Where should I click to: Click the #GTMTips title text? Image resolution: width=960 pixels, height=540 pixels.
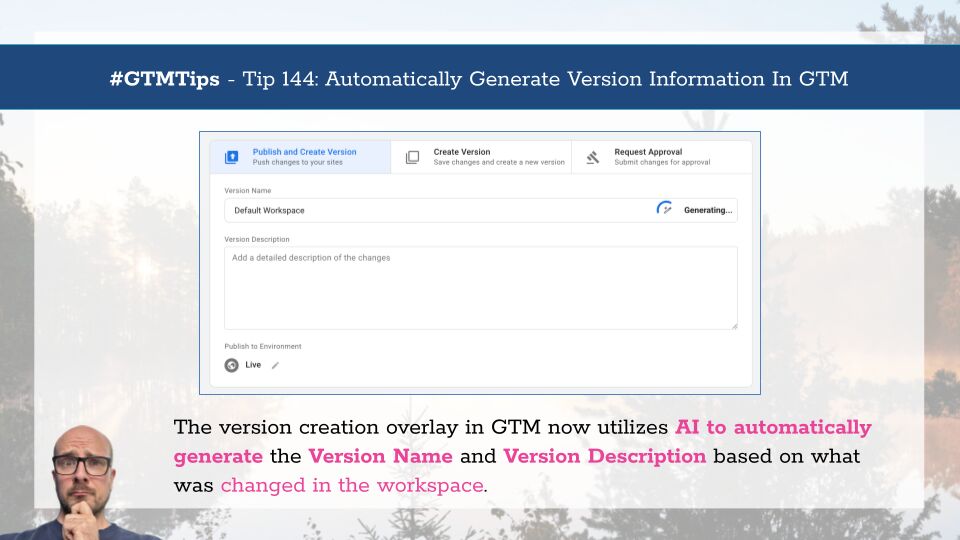pos(164,79)
